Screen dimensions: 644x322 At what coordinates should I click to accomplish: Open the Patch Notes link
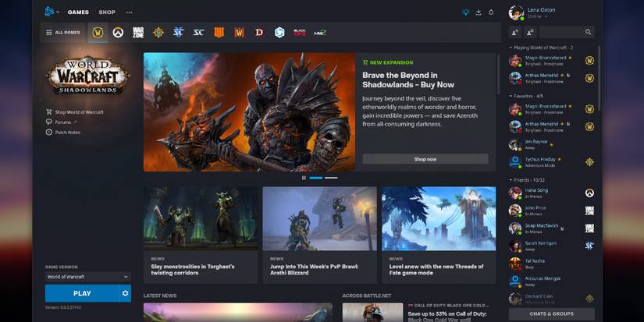pos(63,133)
